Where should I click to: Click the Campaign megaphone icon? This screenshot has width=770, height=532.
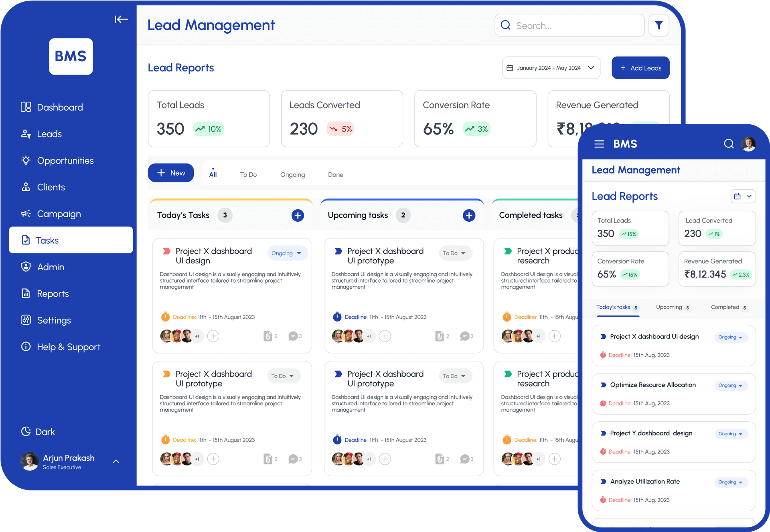pos(26,214)
